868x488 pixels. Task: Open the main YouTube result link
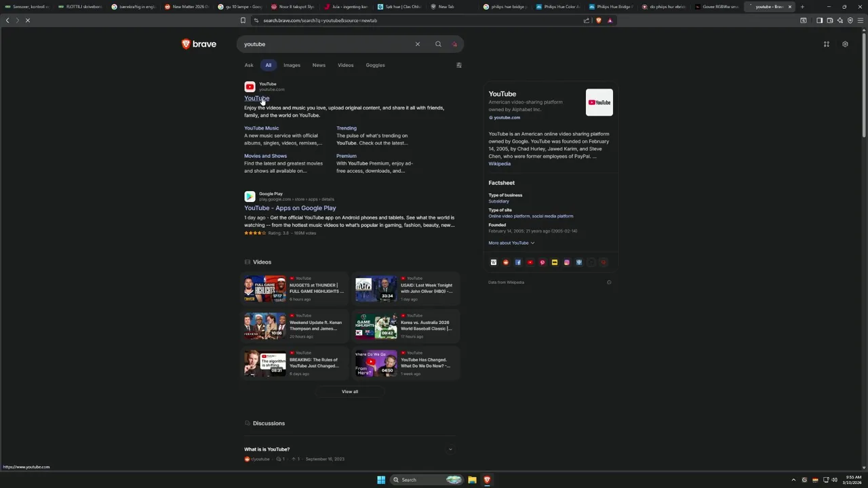click(256, 98)
